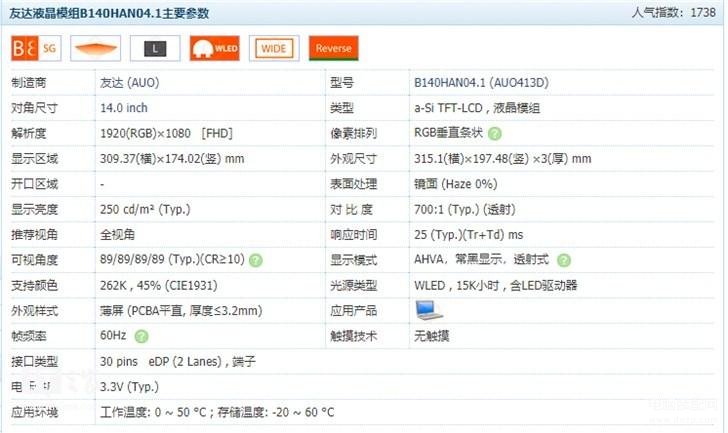Click the 推荐视角 row label
728x433 pixels.
pos(34,235)
